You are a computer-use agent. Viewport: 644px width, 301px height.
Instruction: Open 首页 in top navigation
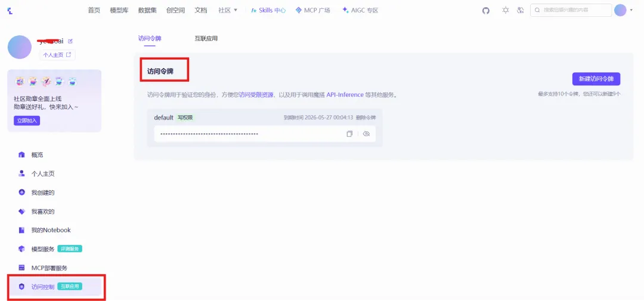click(x=94, y=10)
